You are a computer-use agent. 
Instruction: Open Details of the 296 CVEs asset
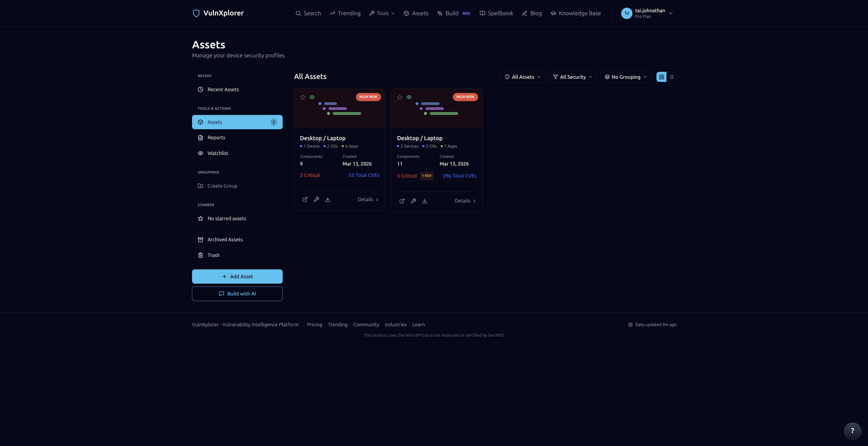(465, 201)
